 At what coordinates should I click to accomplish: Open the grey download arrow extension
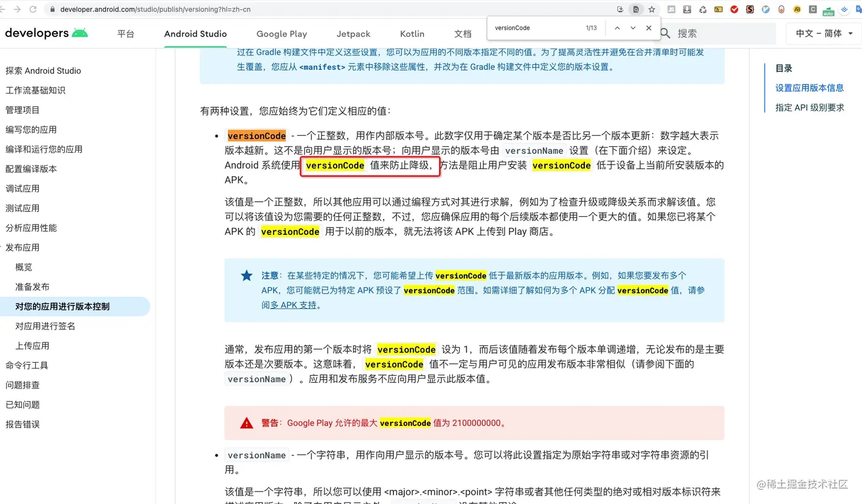(687, 9)
